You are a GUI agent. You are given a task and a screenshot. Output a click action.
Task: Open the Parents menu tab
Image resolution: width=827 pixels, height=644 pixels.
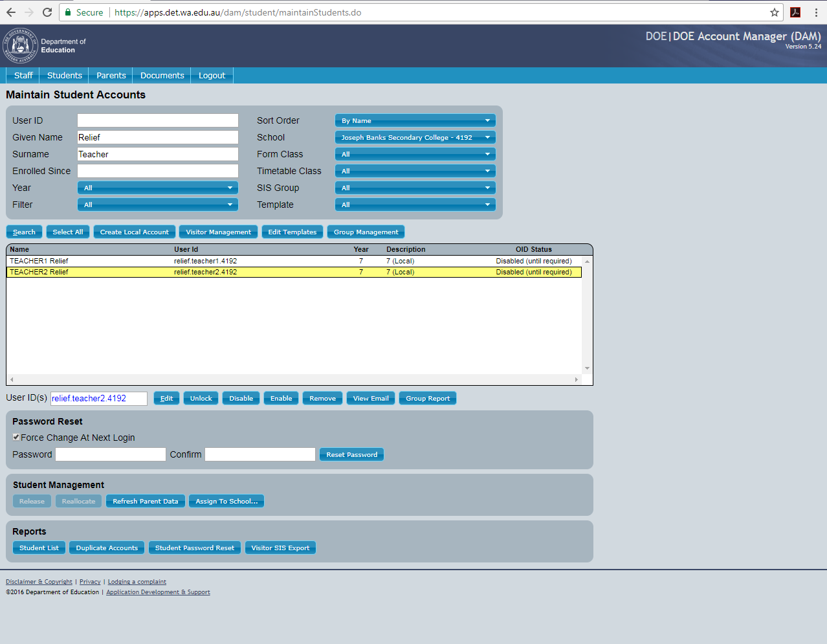coord(111,76)
